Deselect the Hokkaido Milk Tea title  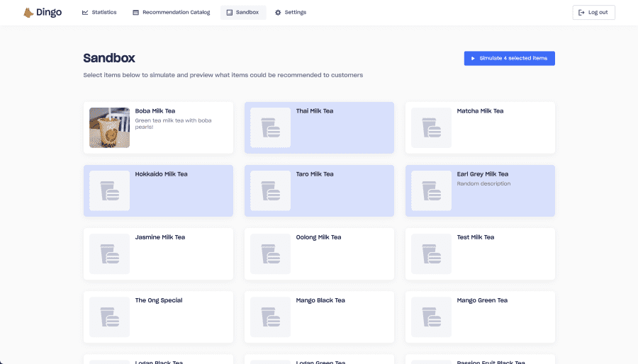(x=161, y=174)
